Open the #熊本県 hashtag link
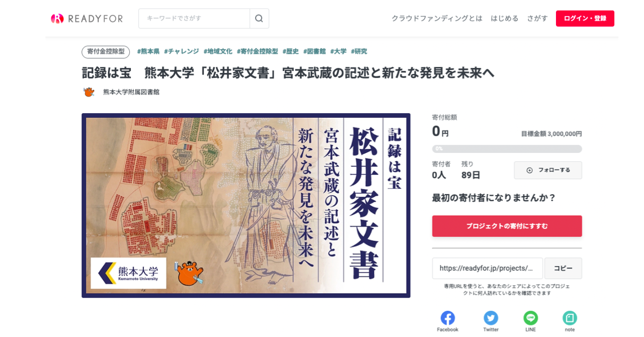This screenshot has height=337, width=644. pyautogui.click(x=148, y=51)
